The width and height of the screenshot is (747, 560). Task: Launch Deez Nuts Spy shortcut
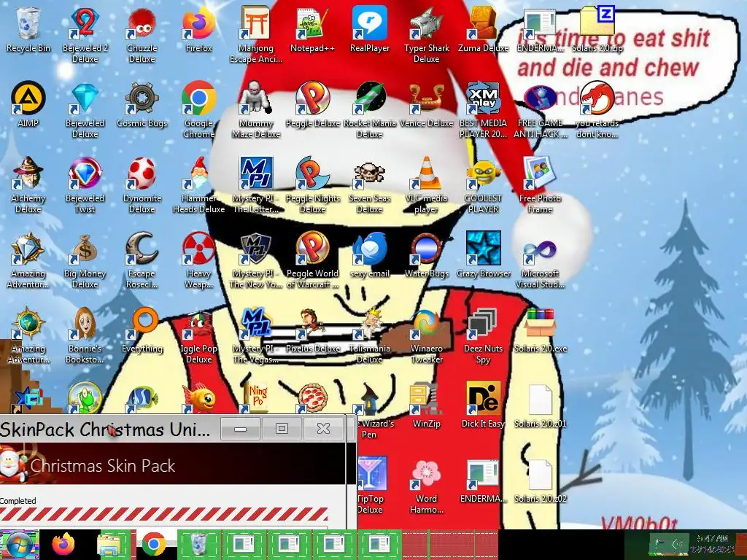(x=483, y=335)
